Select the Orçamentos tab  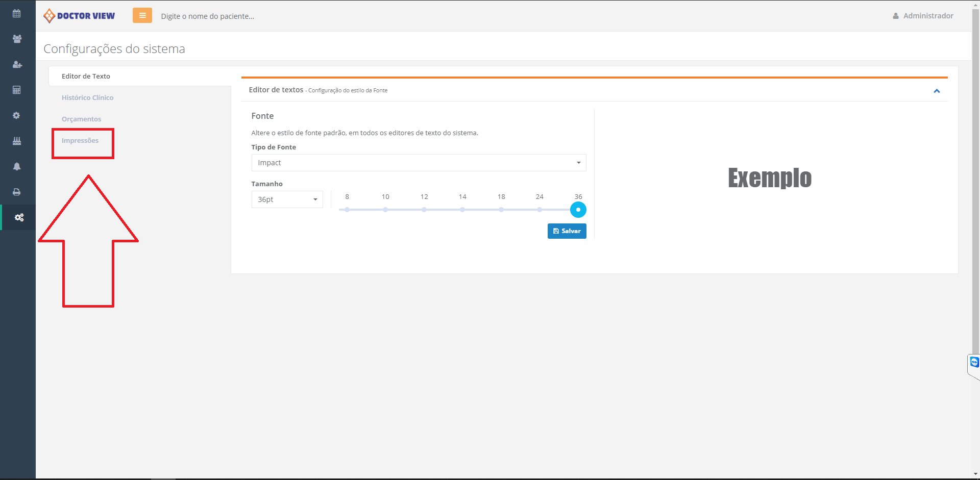[81, 119]
